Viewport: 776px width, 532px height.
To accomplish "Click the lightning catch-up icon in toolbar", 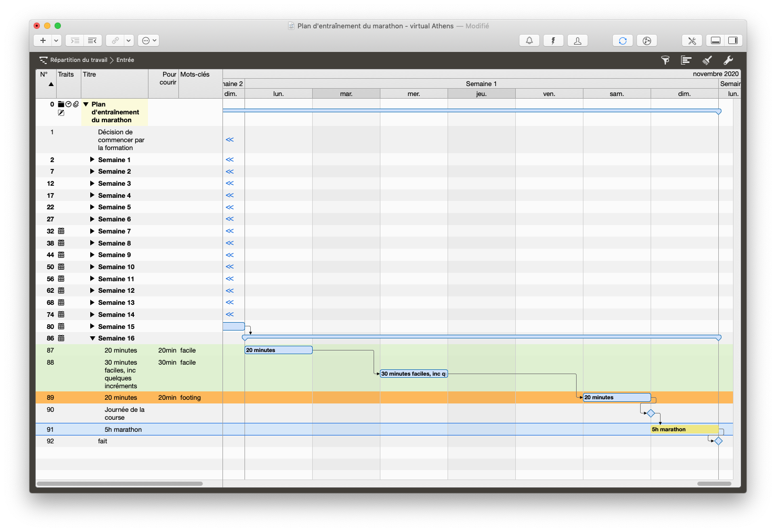I will tap(553, 40).
